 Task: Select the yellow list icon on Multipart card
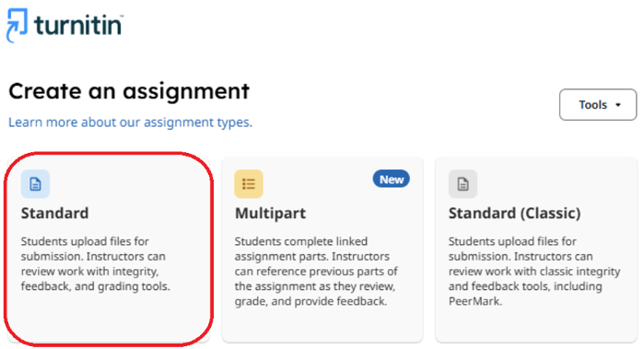coord(249,184)
